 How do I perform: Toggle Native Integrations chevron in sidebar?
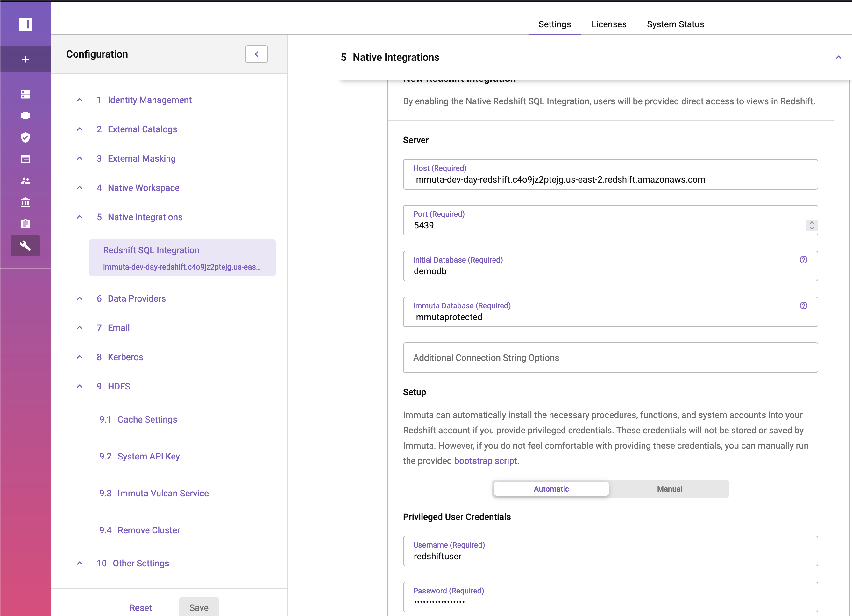point(80,217)
